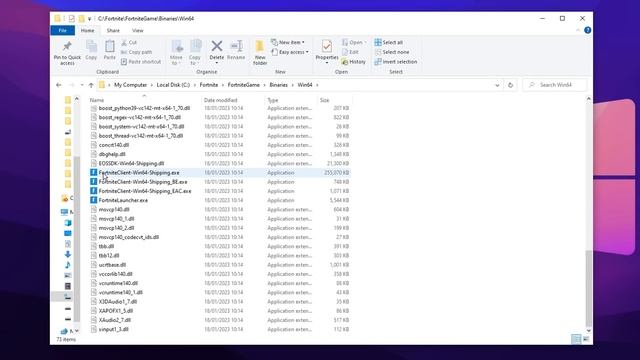Open the File tab
The height and width of the screenshot is (360, 640).
62,30
